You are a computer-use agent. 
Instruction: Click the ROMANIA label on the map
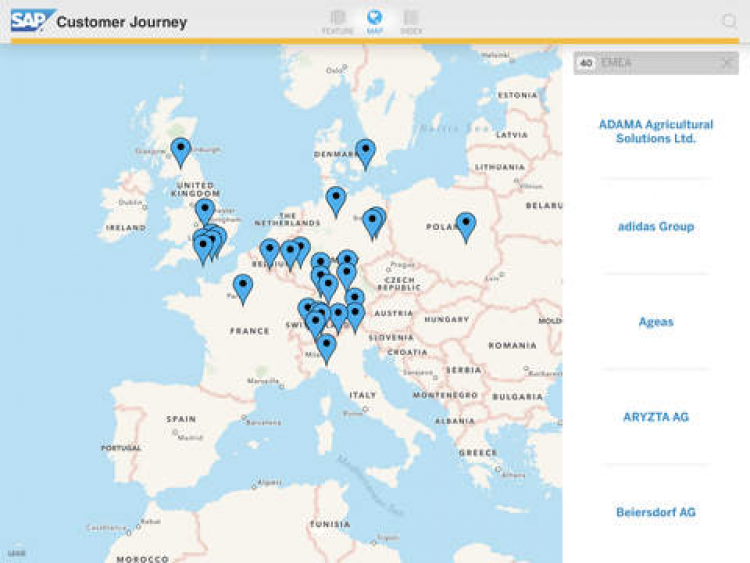pyautogui.click(x=512, y=345)
